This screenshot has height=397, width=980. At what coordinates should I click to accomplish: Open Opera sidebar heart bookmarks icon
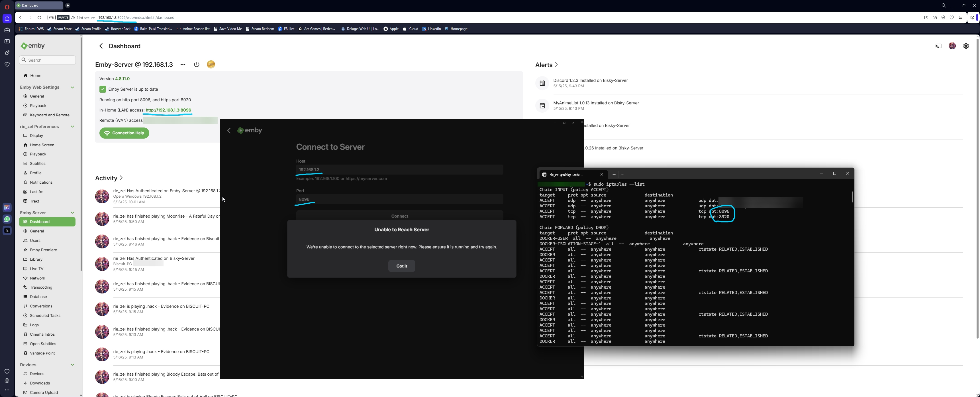click(x=7, y=371)
